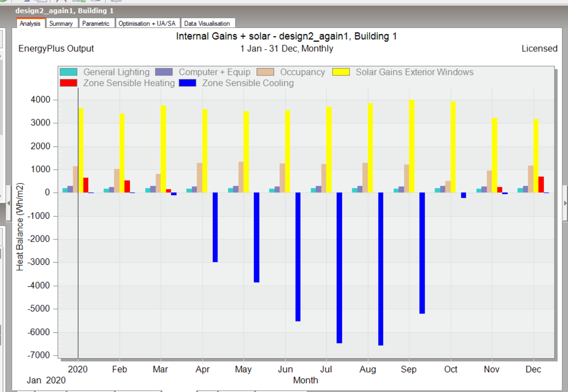This screenshot has height=392, width=568.
Task: Select the May tan occupancy bar
Action: point(241,177)
